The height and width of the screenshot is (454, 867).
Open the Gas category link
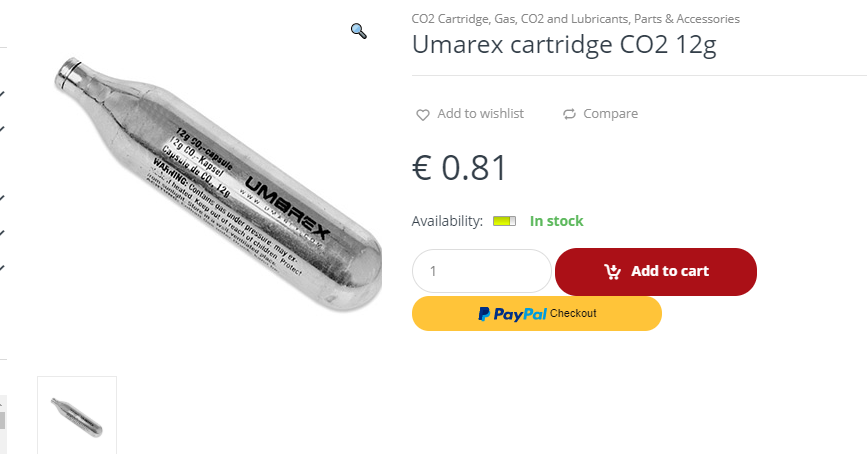click(505, 19)
